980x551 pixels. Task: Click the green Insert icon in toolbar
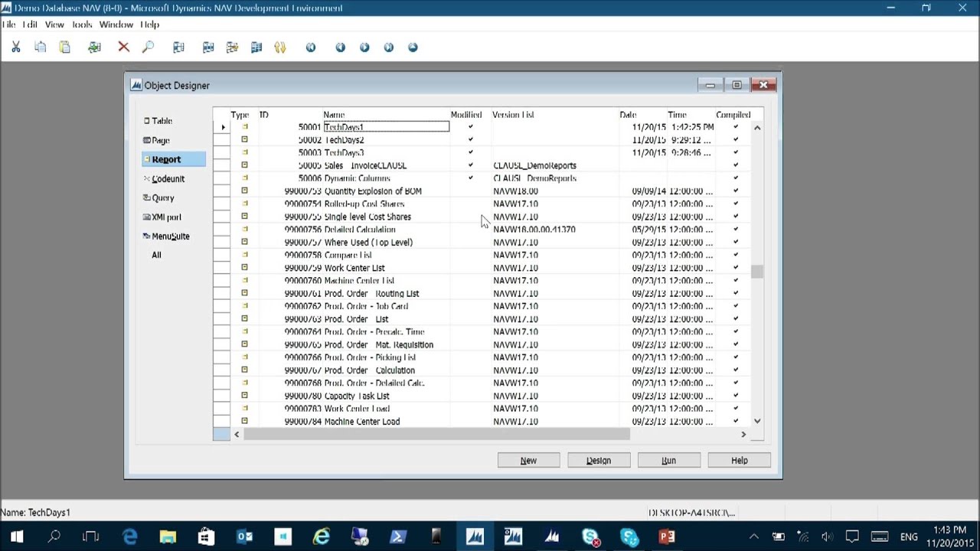94,47
